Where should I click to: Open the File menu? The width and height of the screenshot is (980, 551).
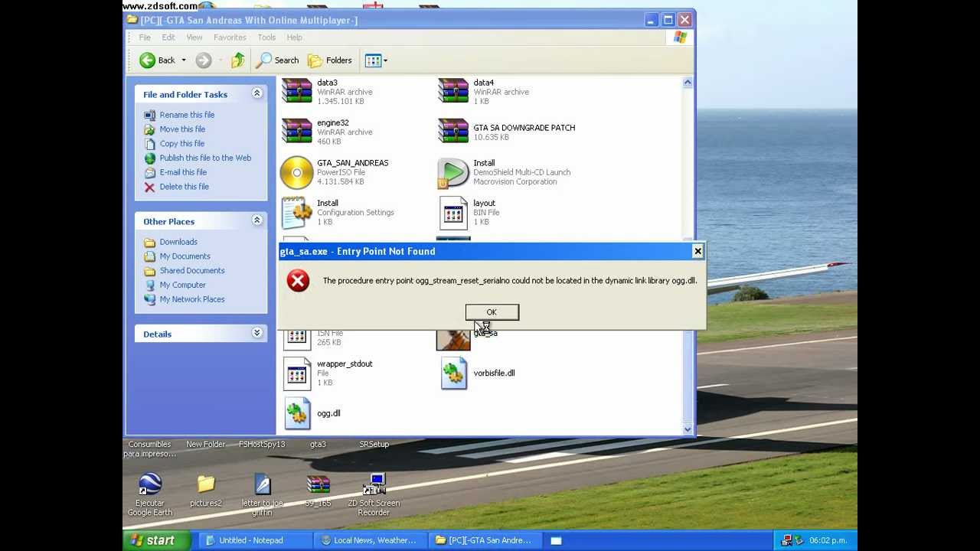[145, 37]
